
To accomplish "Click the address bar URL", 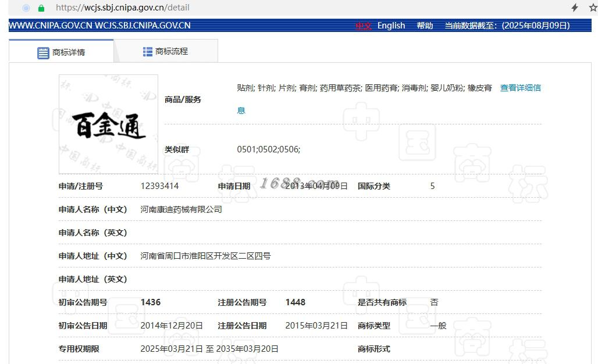I will point(122,8).
